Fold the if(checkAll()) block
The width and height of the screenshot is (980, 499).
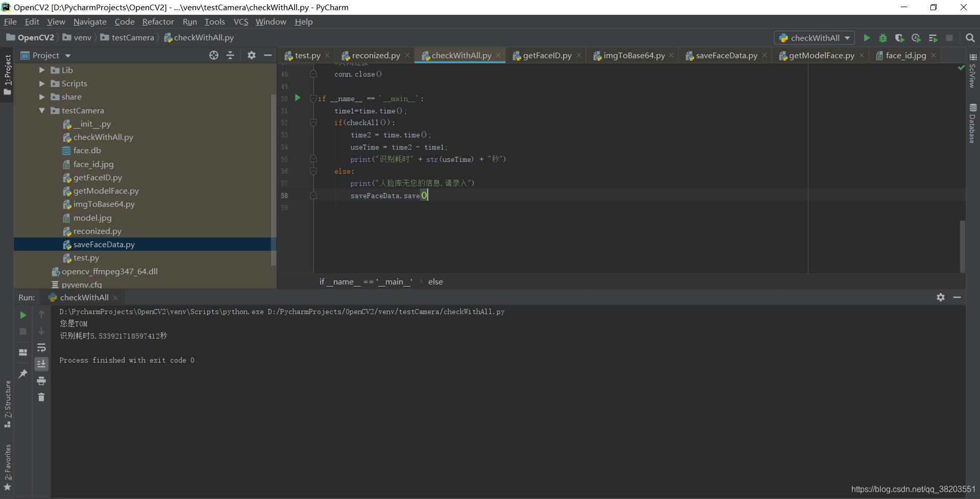[x=313, y=123]
